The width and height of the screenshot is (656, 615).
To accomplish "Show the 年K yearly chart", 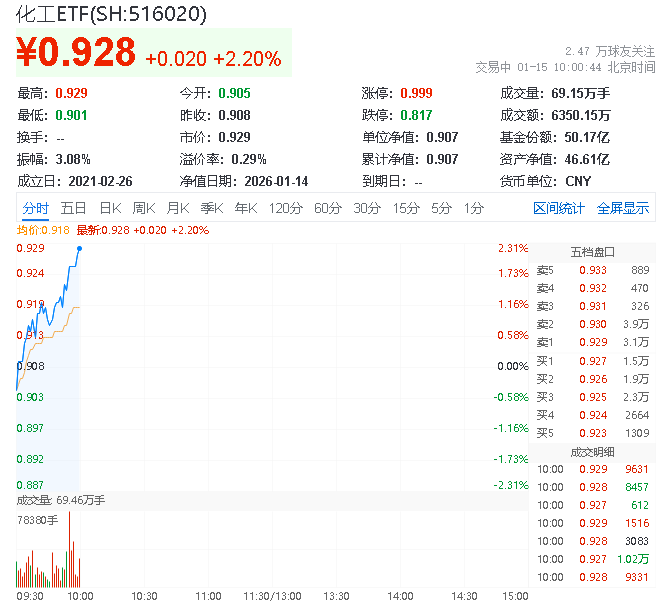I will (245, 208).
